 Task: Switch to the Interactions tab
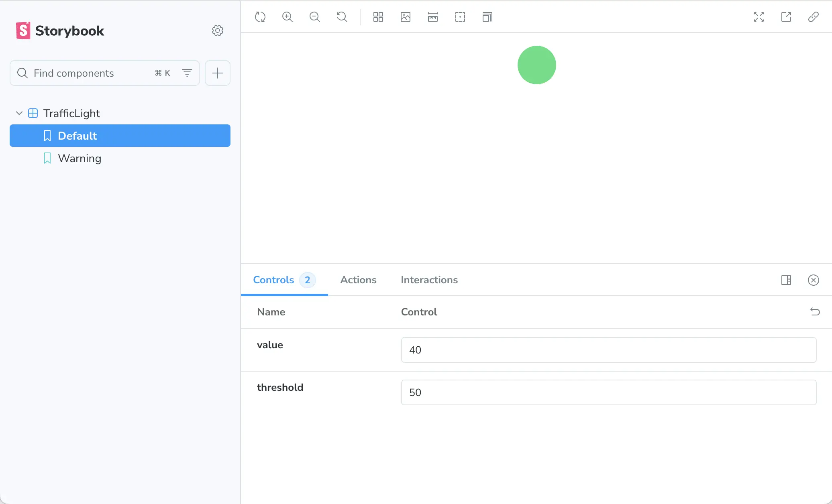pyautogui.click(x=429, y=280)
